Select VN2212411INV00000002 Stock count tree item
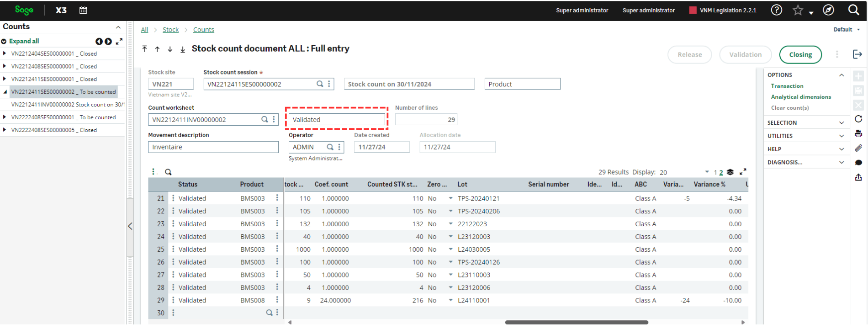The height and width of the screenshot is (329, 868). coord(68,105)
